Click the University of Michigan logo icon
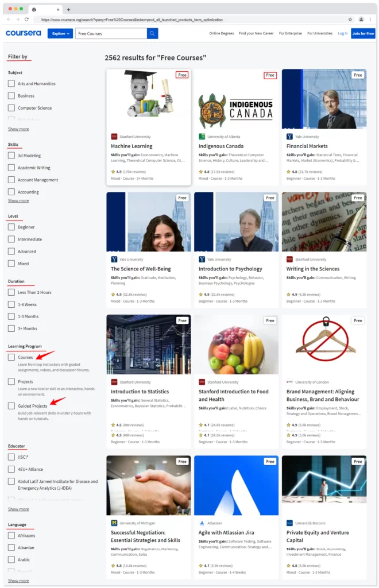 tap(114, 523)
